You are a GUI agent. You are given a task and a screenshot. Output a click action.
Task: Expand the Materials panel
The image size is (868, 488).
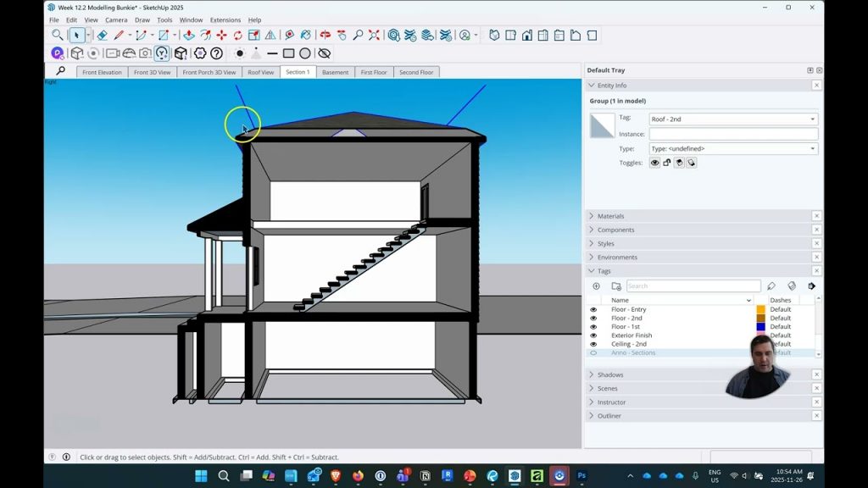tap(610, 216)
